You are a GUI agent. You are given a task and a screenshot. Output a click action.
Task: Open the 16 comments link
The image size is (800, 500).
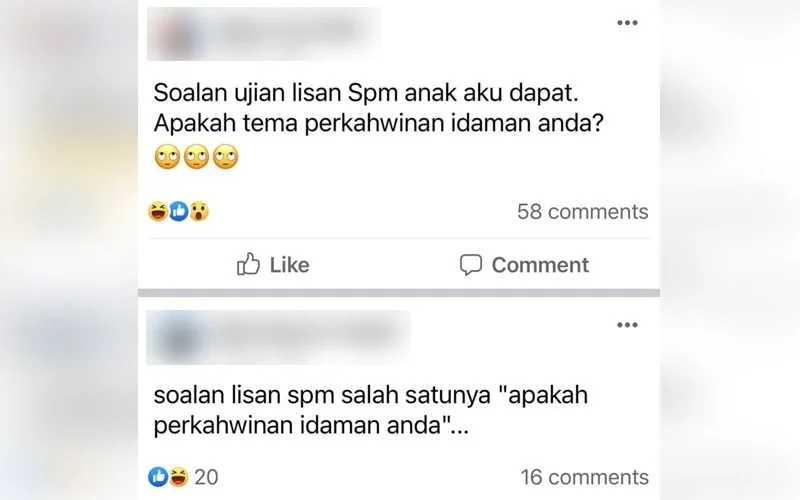tap(585, 478)
